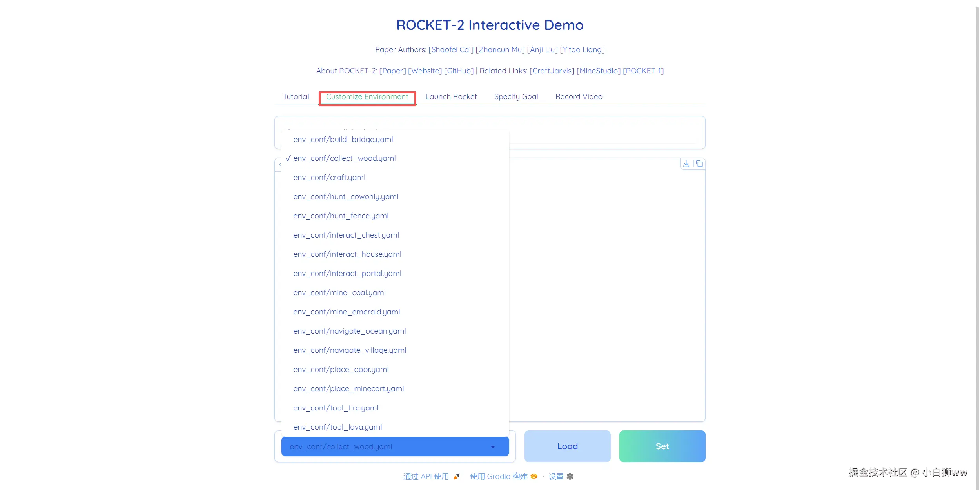Go to the Record Video tab

pyautogui.click(x=579, y=97)
